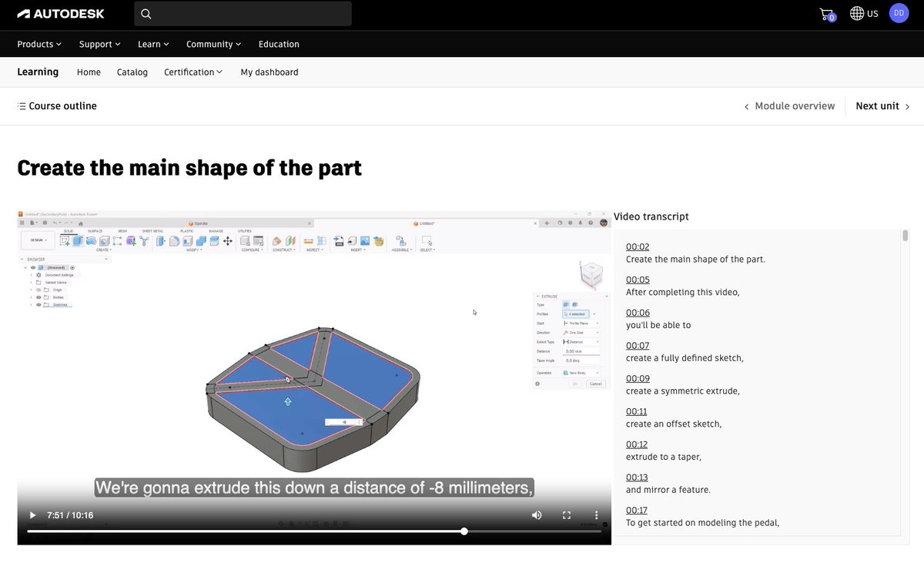Open the shopping cart
Screen dimensions: 924x563
tap(827, 14)
